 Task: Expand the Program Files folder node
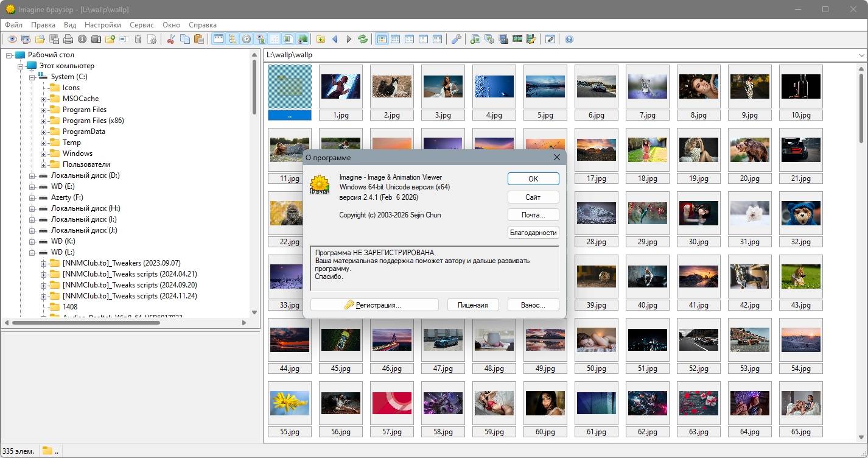(x=44, y=110)
